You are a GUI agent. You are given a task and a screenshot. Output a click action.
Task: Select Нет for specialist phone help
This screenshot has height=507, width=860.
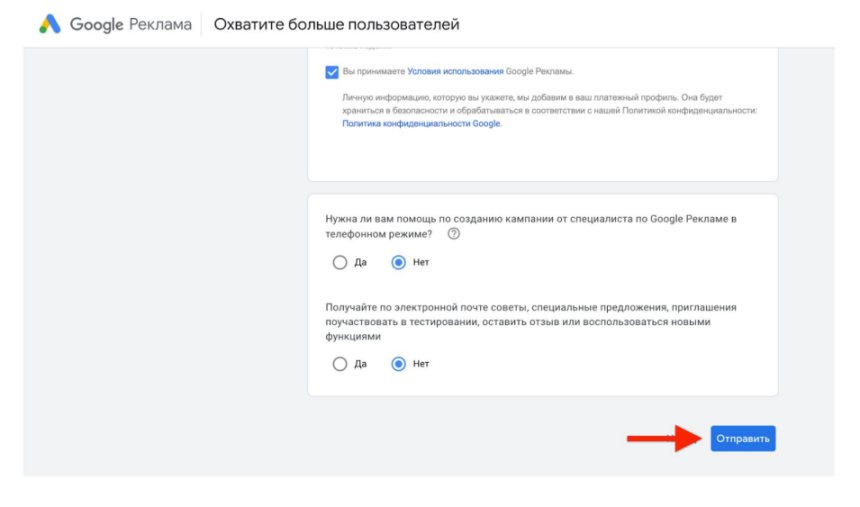[399, 262]
